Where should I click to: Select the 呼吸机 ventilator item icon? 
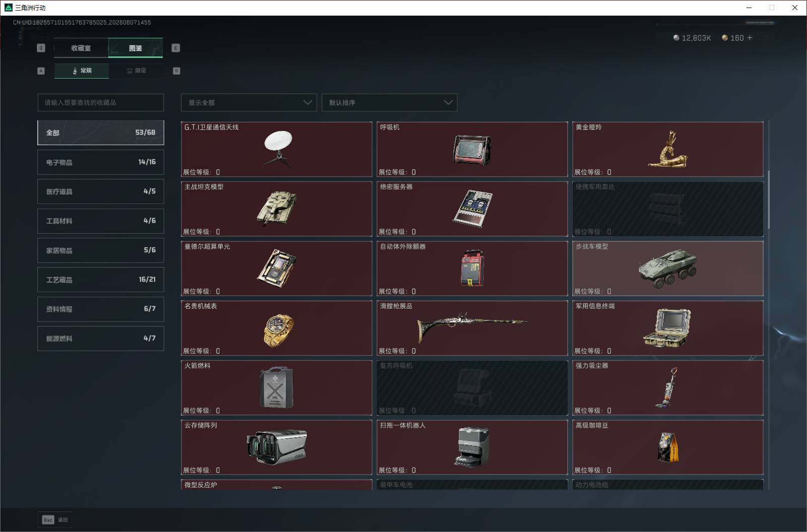[472, 150]
